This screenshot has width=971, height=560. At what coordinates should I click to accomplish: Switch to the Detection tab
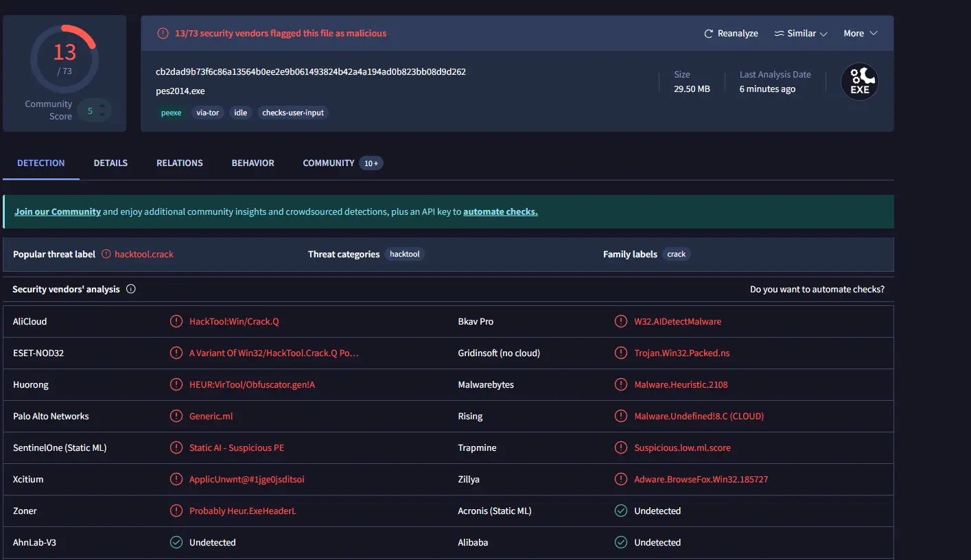click(41, 163)
